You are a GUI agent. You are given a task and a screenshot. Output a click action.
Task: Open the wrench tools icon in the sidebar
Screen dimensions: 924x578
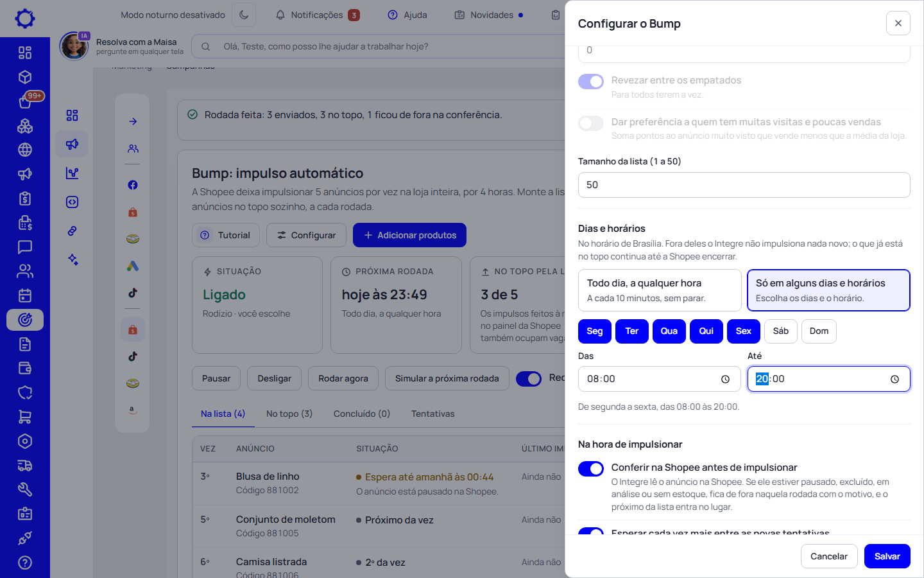point(25,489)
